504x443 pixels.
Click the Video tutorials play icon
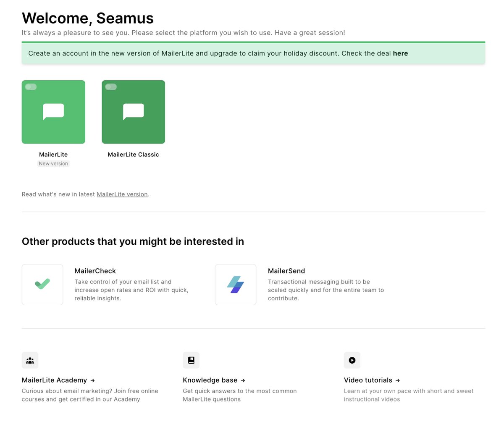(352, 360)
